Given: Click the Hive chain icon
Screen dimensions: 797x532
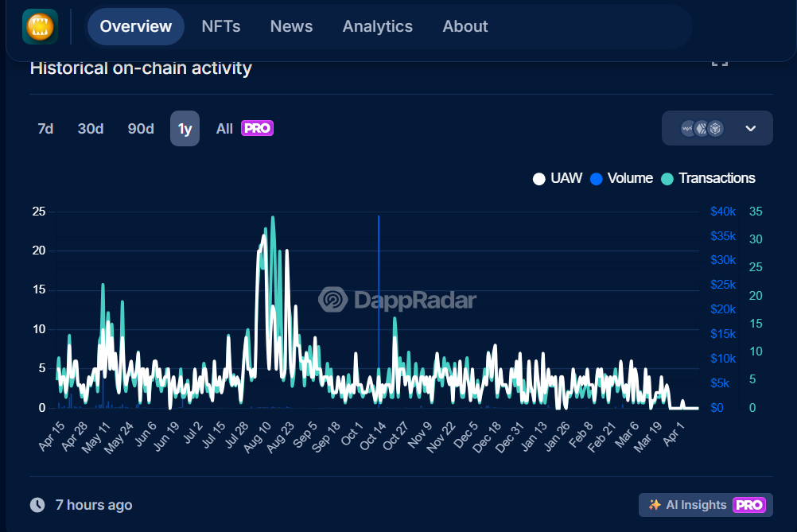Looking at the screenshot, I should [702, 129].
